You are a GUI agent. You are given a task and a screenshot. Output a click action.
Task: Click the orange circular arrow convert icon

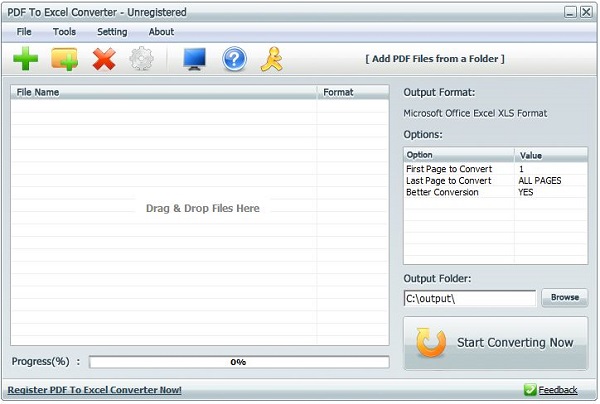click(431, 342)
